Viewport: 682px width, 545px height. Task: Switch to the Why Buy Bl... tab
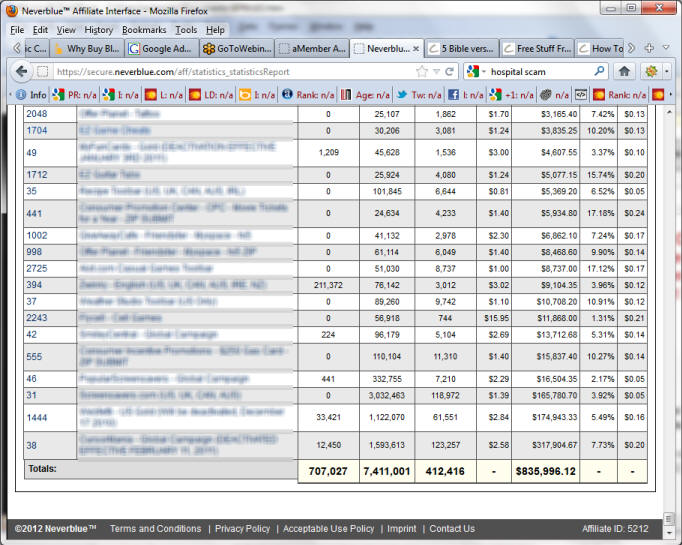[87, 49]
